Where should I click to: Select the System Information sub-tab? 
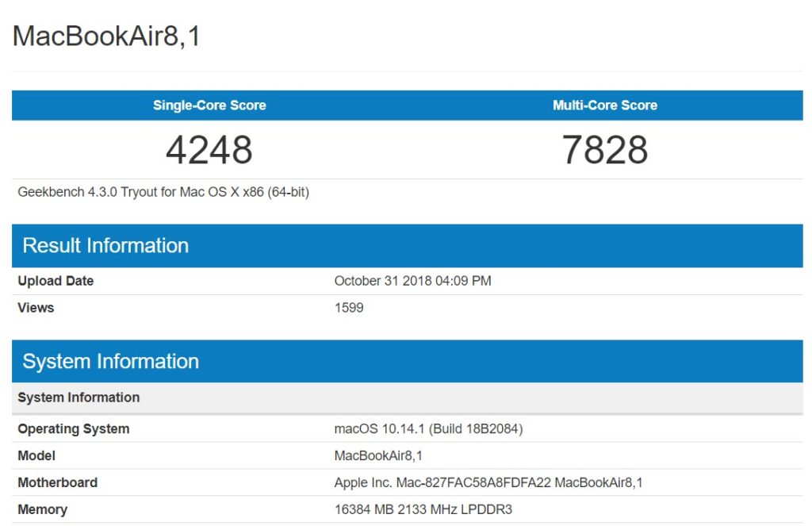tap(78, 397)
